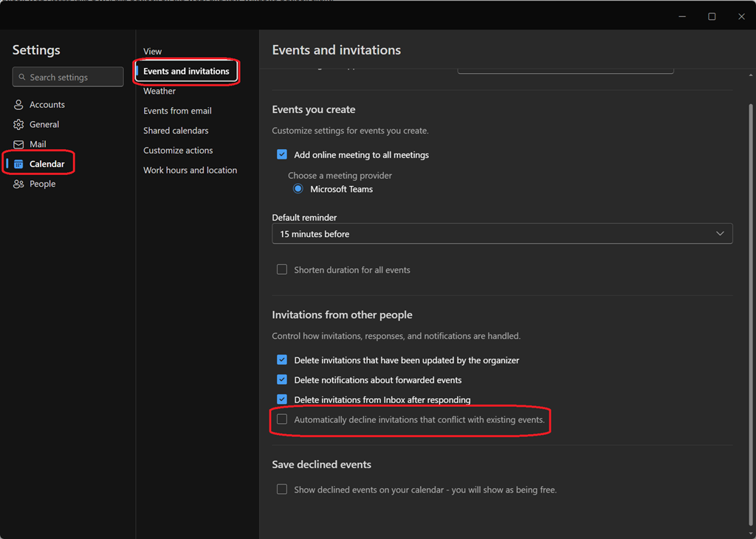Click the Mail envelope icon

(x=19, y=145)
